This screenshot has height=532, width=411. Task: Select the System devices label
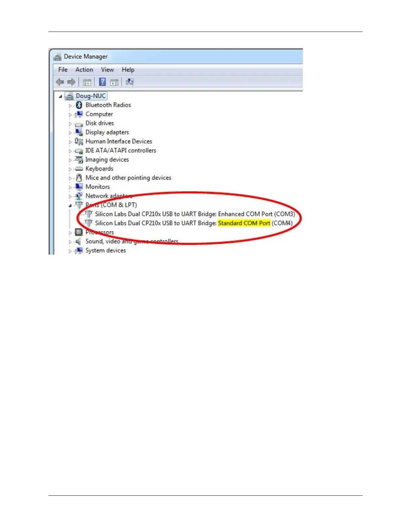pos(106,251)
